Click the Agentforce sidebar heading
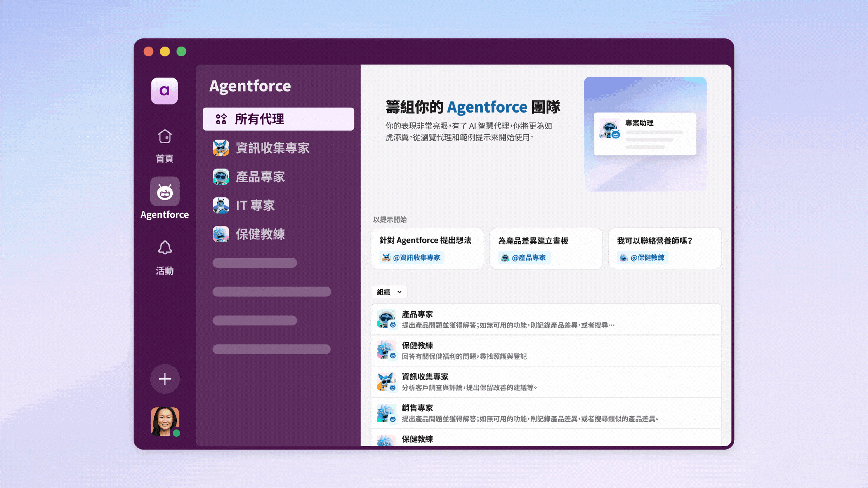 click(250, 86)
